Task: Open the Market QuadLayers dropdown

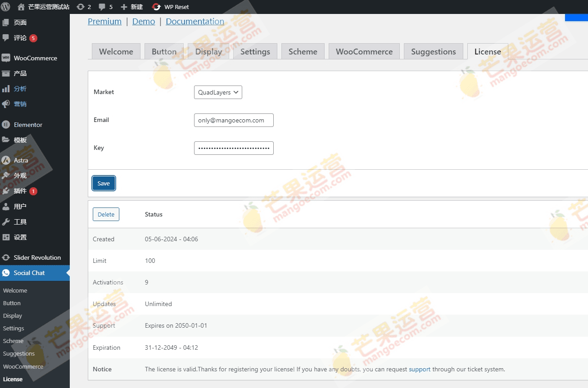Action: pyautogui.click(x=218, y=92)
